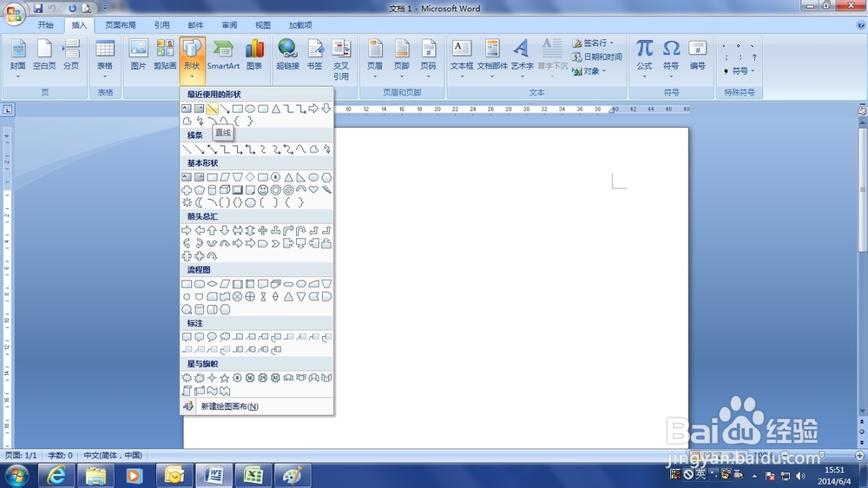This screenshot has height=488, width=868.
Task: Choose the diamond shape in 基本形状
Action: pos(250,177)
